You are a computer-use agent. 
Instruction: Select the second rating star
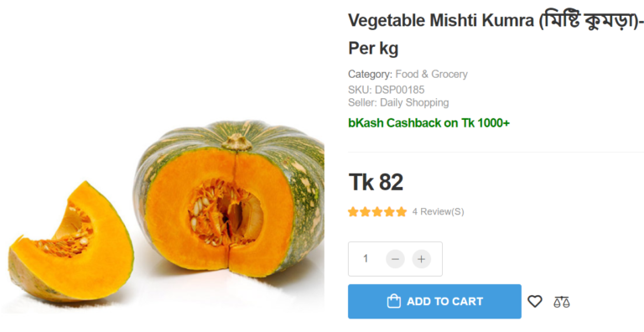[x=365, y=211]
